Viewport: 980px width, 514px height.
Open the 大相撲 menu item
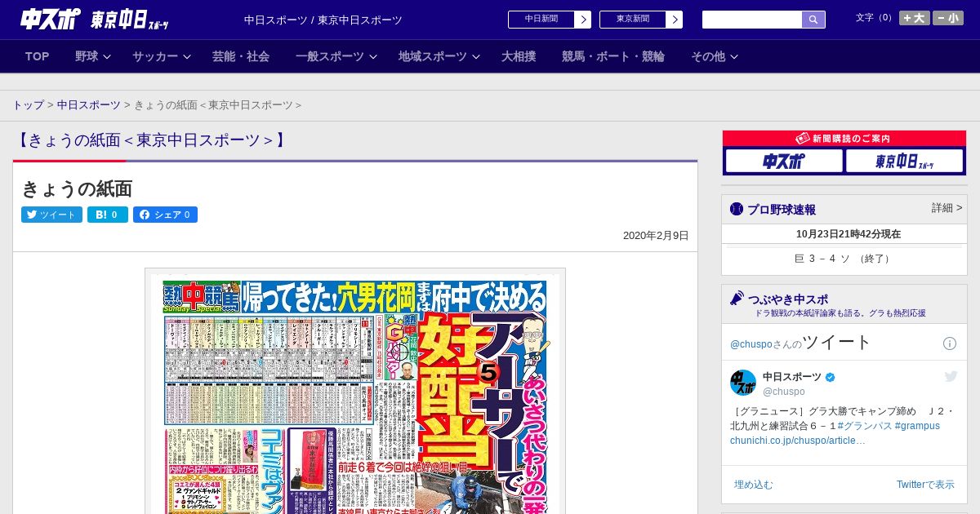pos(519,56)
